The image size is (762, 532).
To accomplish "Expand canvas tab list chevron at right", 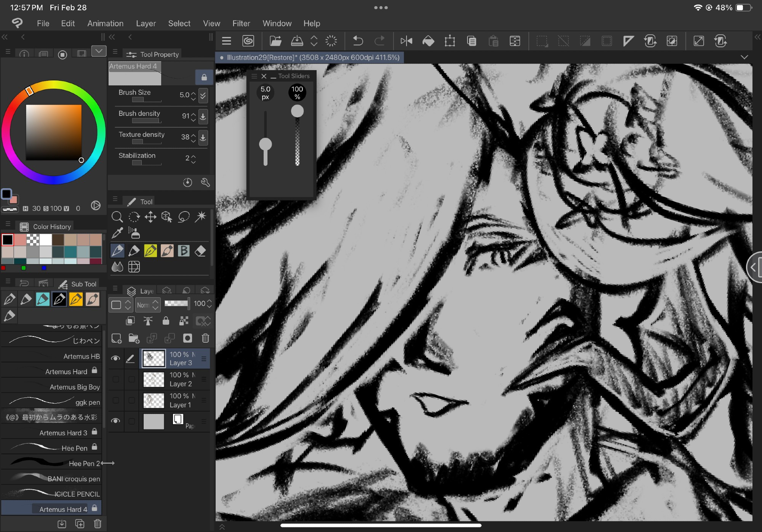I will pos(744,57).
